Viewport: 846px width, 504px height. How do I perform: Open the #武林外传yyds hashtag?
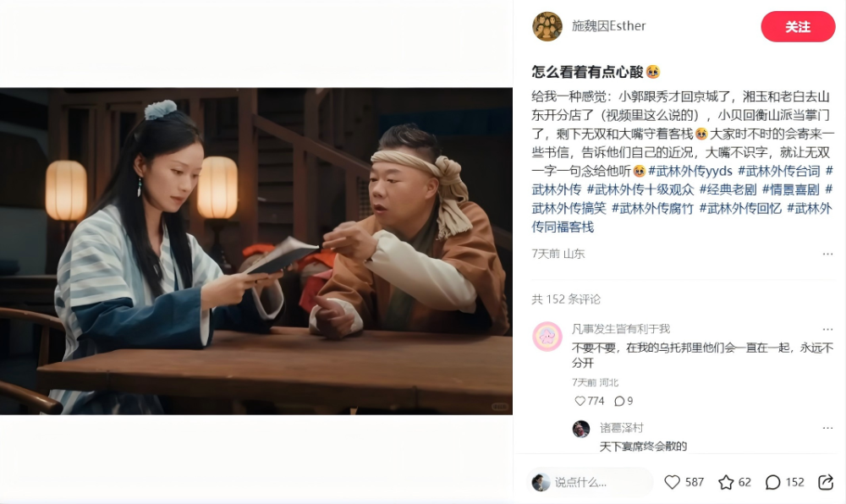tap(690, 172)
